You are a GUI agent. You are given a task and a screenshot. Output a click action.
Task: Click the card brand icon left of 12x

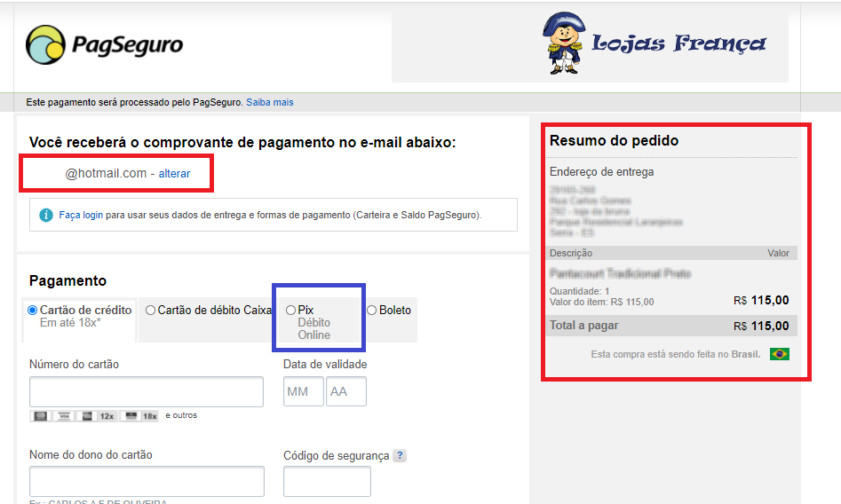[x=87, y=416]
